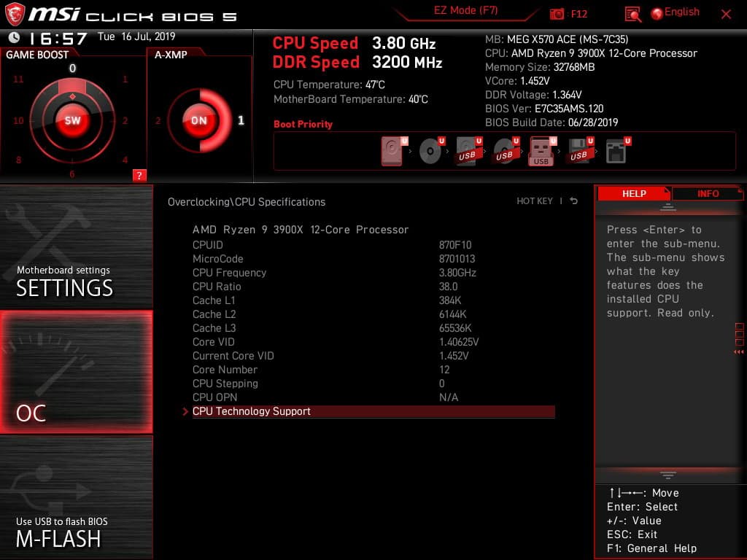The width and height of the screenshot is (747, 560).
Task: Click the CPU Ratio row
Action: (x=373, y=287)
